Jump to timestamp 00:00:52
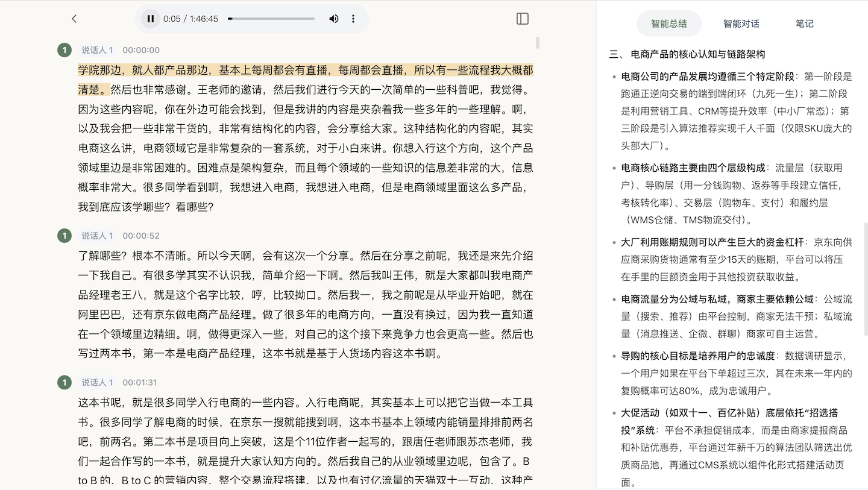Viewport: 868px width, 490px height. [x=141, y=236]
